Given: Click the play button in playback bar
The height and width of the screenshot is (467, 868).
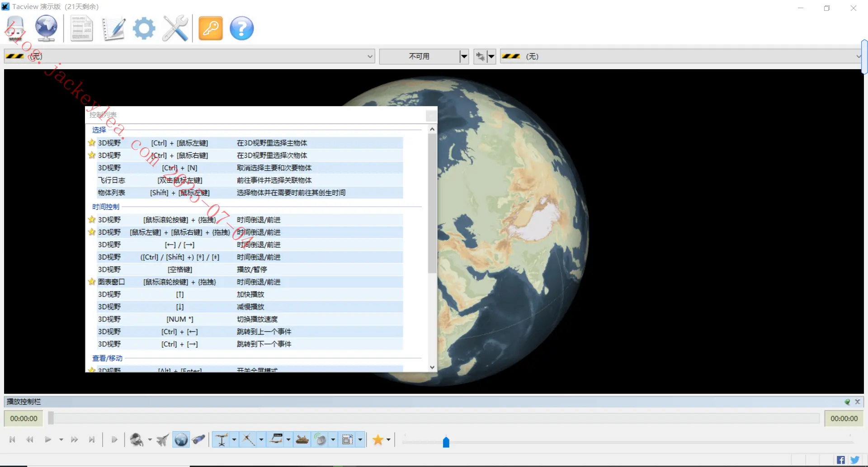Looking at the screenshot, I should (47, 439).
